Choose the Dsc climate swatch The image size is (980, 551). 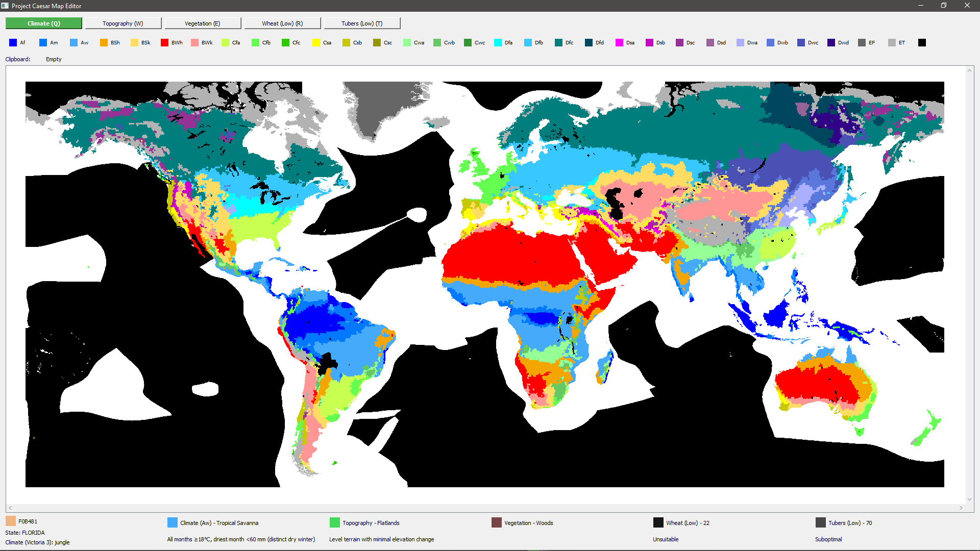point(680,43)
